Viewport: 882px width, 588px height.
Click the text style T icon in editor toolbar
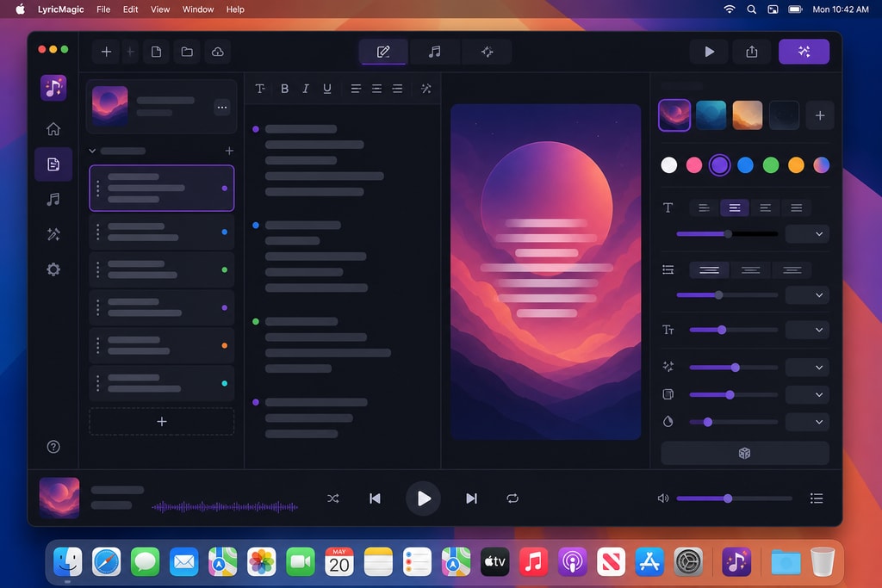click(x=260, y=89)
